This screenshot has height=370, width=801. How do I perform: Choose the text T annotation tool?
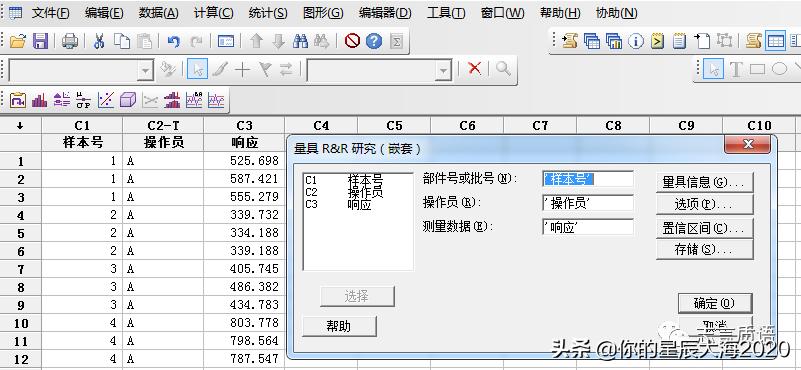736,70
